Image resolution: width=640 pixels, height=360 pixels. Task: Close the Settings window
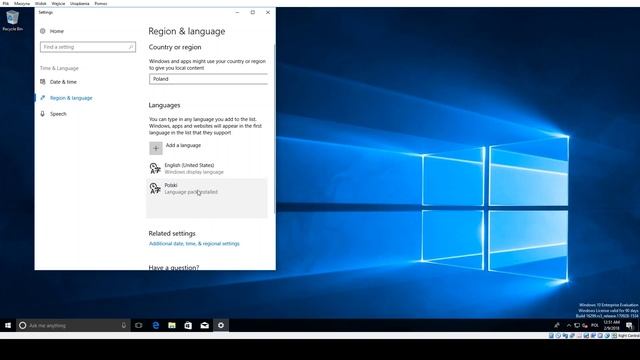[268, 12]
